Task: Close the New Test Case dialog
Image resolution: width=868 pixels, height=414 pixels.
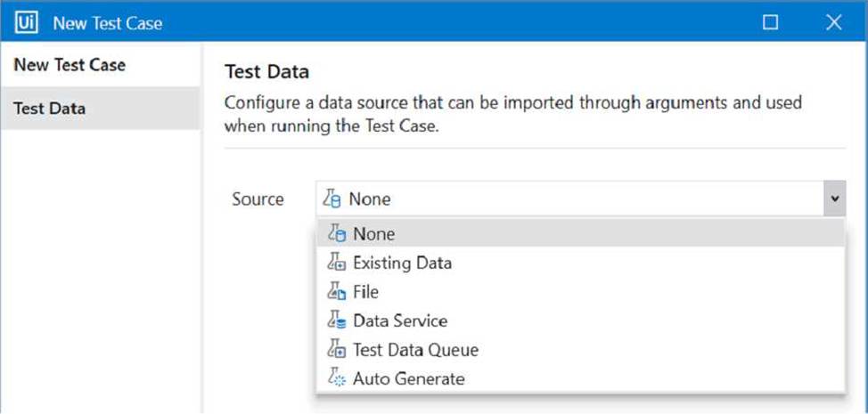Action: click(833, 22)
